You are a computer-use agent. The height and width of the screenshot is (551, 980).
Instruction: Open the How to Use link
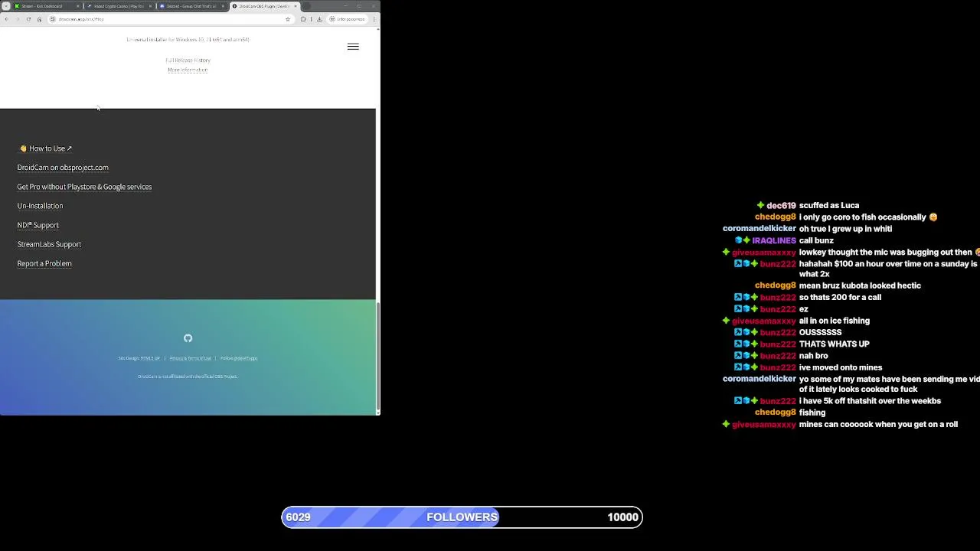(x=45, y=148)
